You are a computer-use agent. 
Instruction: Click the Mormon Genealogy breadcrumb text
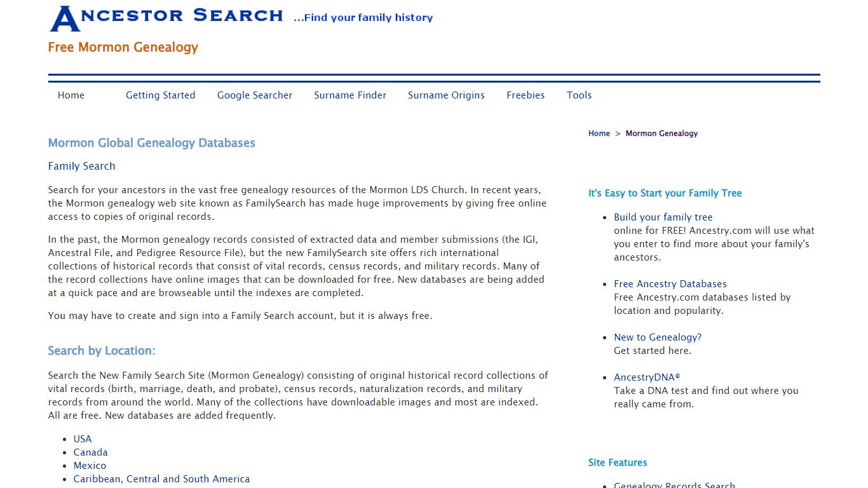[x=661, y=133]
